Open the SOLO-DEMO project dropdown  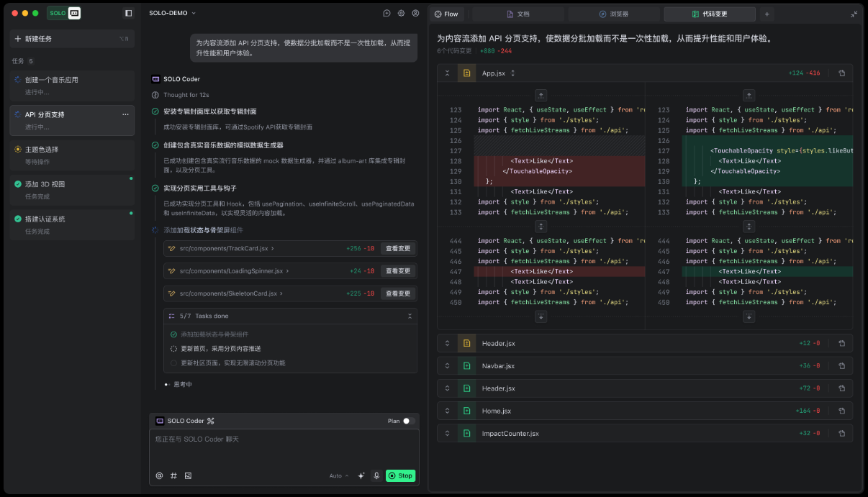pyautogui.click(x=173, y=13)
